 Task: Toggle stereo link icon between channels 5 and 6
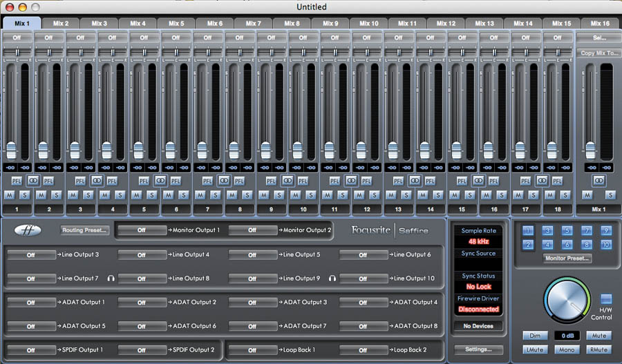pos(160,180)
